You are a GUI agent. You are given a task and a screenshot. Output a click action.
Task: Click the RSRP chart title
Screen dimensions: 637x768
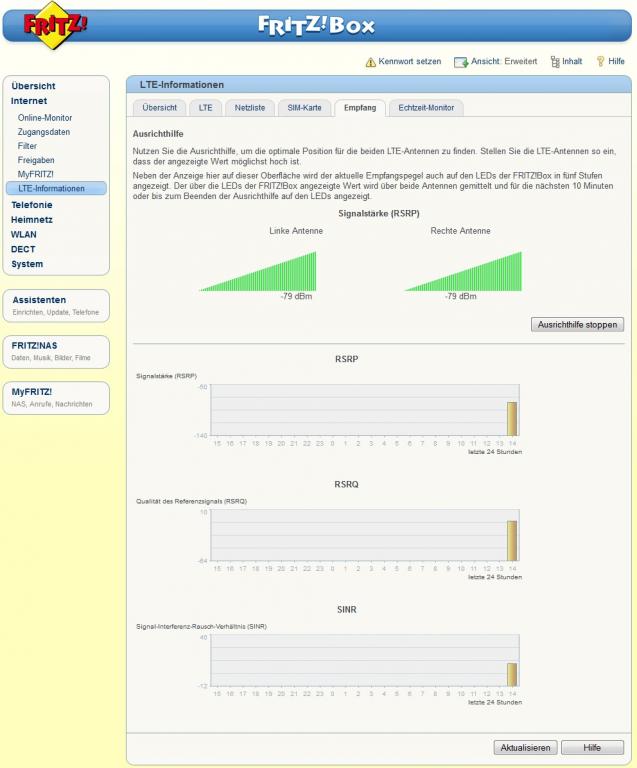pyautogui.click(x=347, y=359)
